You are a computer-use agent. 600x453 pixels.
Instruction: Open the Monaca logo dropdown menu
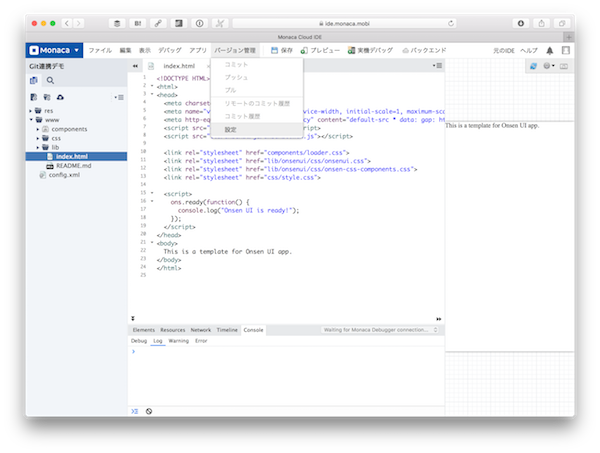pos(54,50)
